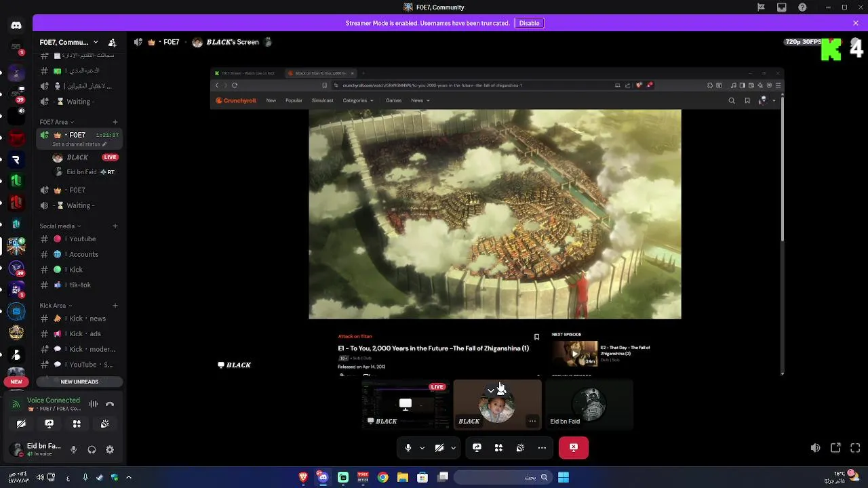Image resolution: width=868 pixels, height=488 pixels.
Task: Disconnect from voice using the hang-up icon
Action: [x=110, y=404]
